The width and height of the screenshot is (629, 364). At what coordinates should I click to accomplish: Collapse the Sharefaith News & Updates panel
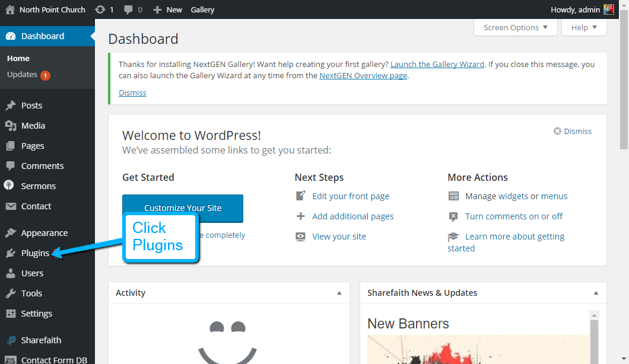pyautogui.click(x=596, y=293)
